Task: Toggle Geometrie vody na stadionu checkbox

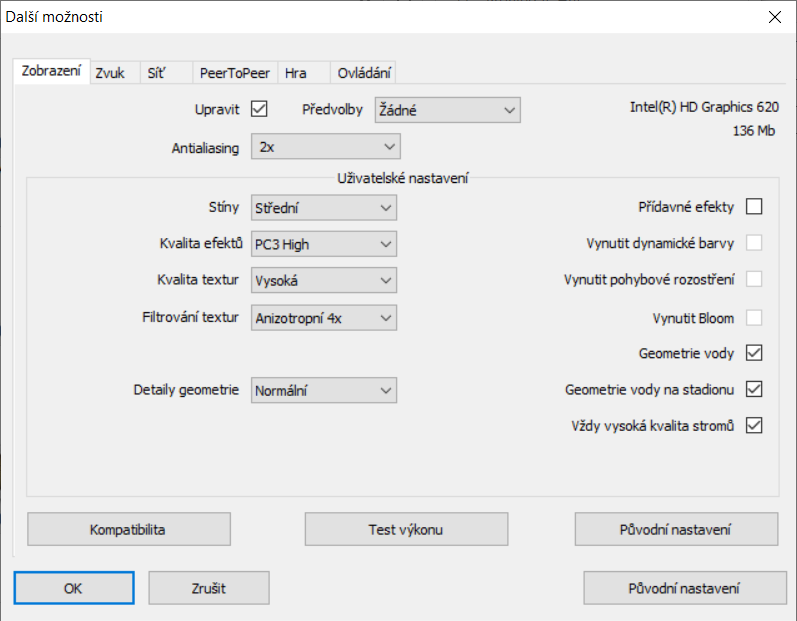Action: point(754,389)
